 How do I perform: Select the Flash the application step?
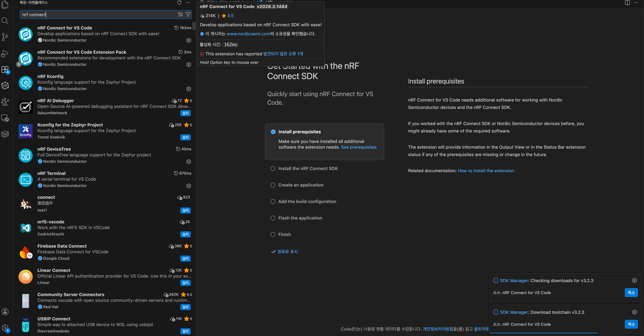click(300, 218)
